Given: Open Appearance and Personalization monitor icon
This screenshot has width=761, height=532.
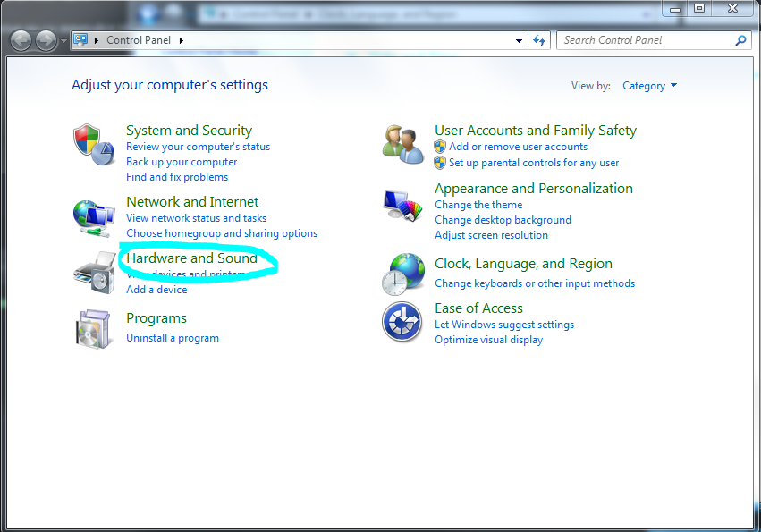Looking at the screenshot, I should (x=402, y=206).
